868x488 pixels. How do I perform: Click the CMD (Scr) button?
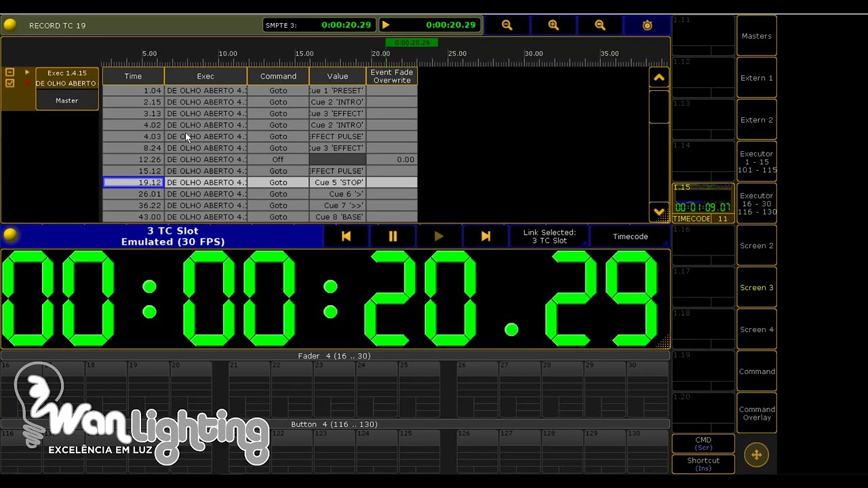[x=703, y=443]
